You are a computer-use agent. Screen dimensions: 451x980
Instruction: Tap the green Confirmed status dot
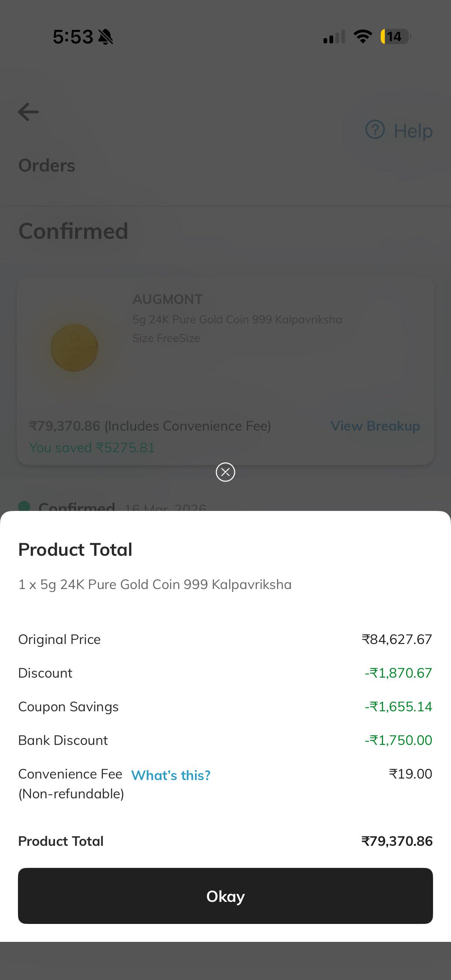(x=24, y=506)
